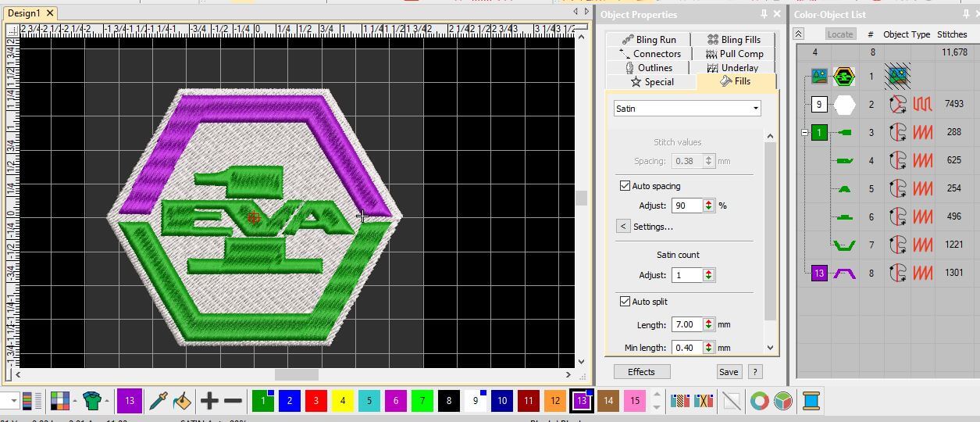Click the Object Properties vertical scrollbar down arrow

point(770,348)
